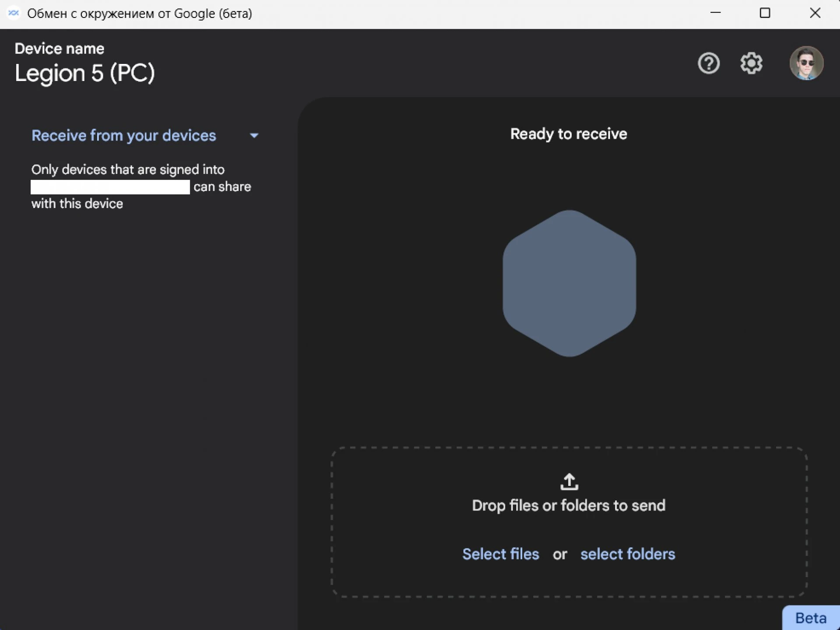Open the "Receive from your devices" visibility dropdown
The width and height of the screenshot is (840, 630).
(124, 136)
